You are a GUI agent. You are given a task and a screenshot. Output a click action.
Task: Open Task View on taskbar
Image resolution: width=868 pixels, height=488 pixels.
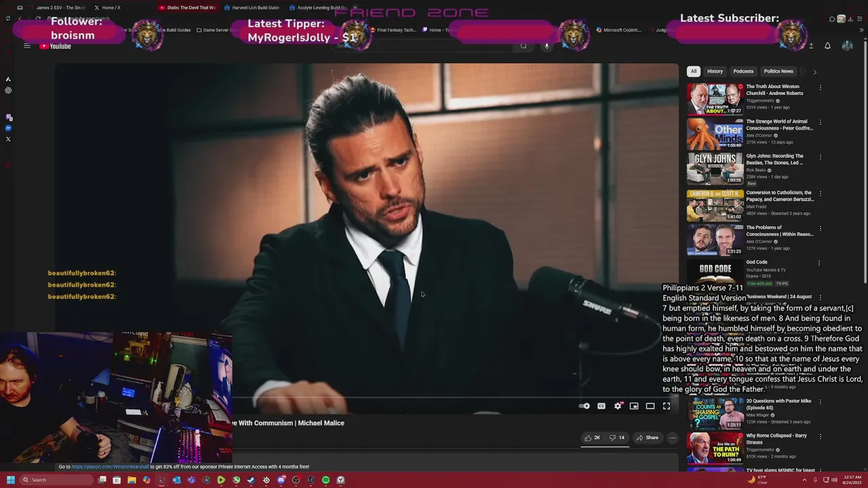coord(102,480)
